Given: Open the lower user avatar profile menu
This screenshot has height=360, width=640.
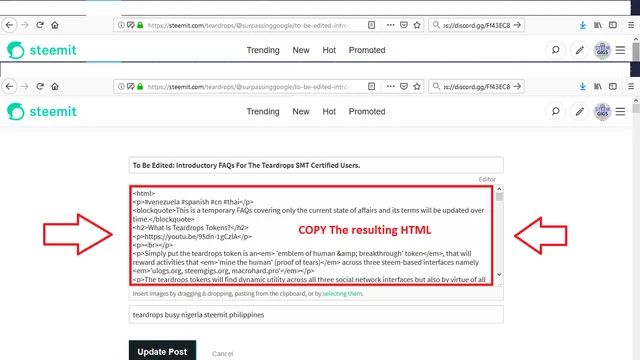Looking at the screenshot, I should (x=602, y=111).
